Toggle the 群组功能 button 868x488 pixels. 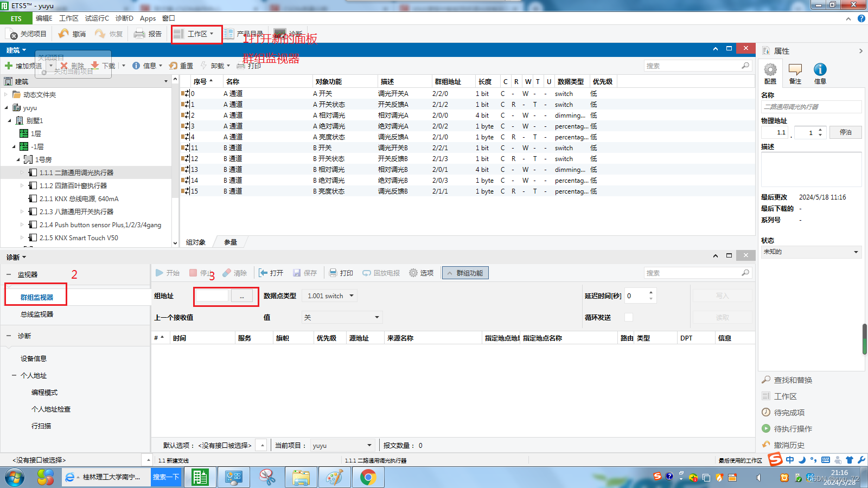click(x=465, y=273)
